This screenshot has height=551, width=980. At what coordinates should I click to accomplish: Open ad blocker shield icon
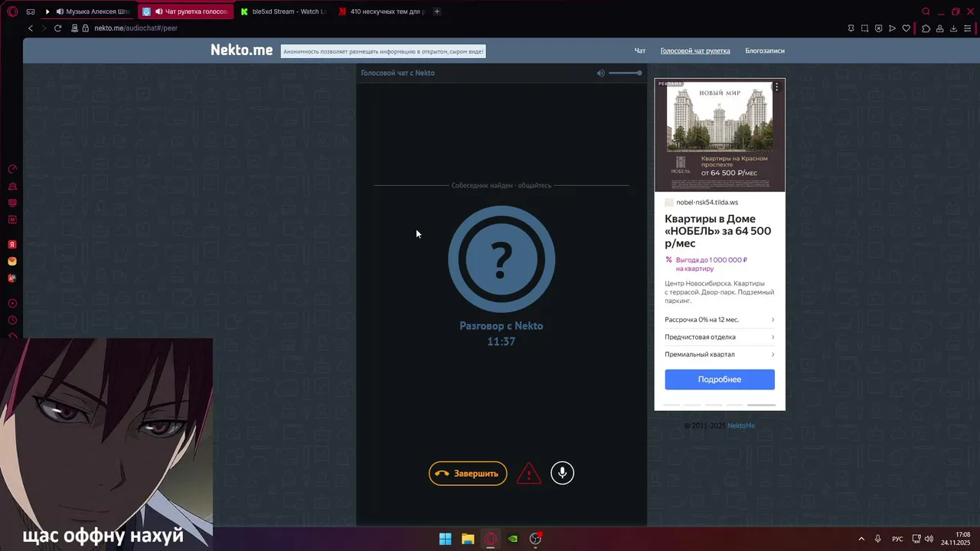pos(879,28)
